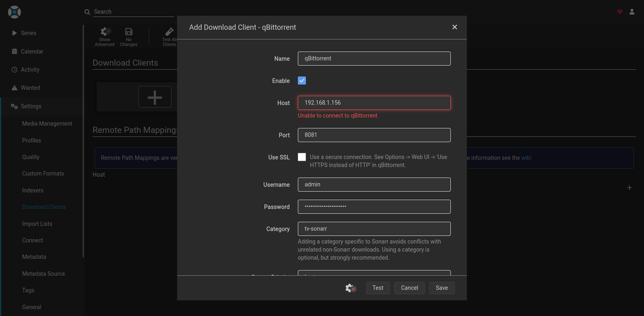Click the Cancel button
This screenshot has height=316, width=644.
coord(410,288)
